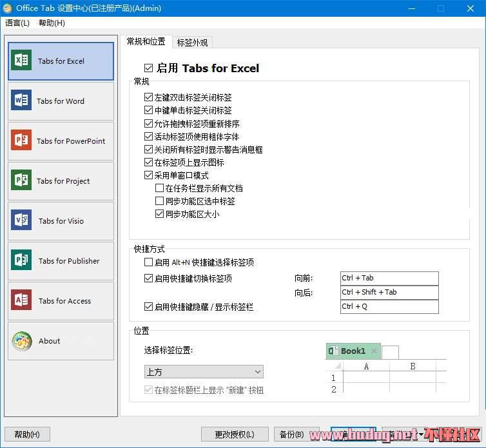Screen dimensions: 486x448
Task: Toggle 活动标签项使用粗体字体 checkbox
Action: tap(148, 137)
